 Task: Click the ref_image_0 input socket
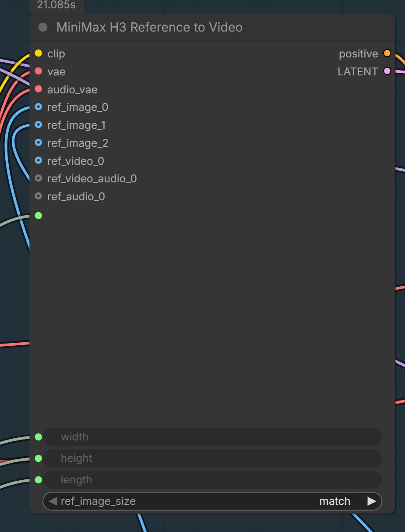(x=39, y=107)
